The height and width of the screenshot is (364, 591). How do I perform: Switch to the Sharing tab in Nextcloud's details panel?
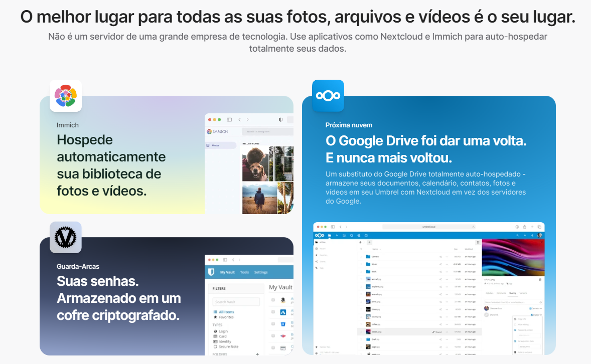[x=513, y=293]
